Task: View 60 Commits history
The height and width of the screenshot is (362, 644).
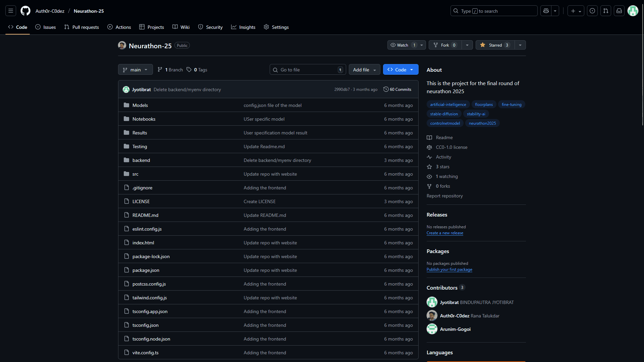Action: click(397, 89)
